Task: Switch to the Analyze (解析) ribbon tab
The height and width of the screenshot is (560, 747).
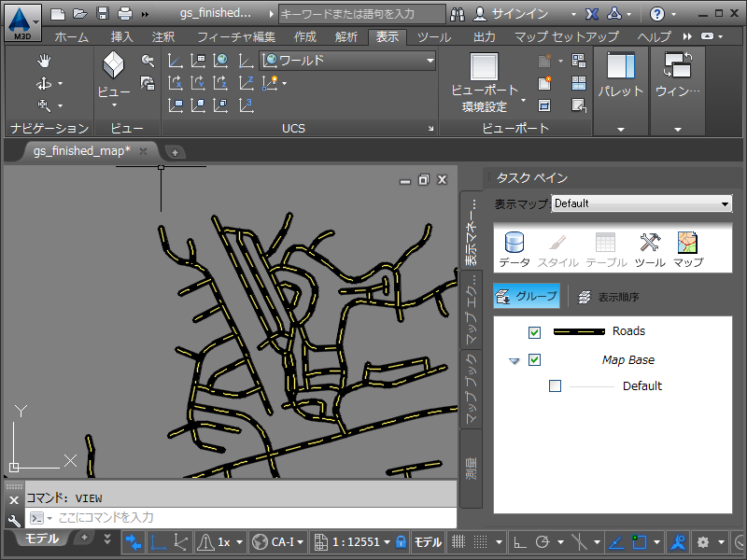Action: pyautogui.click(x=345, y=37)
